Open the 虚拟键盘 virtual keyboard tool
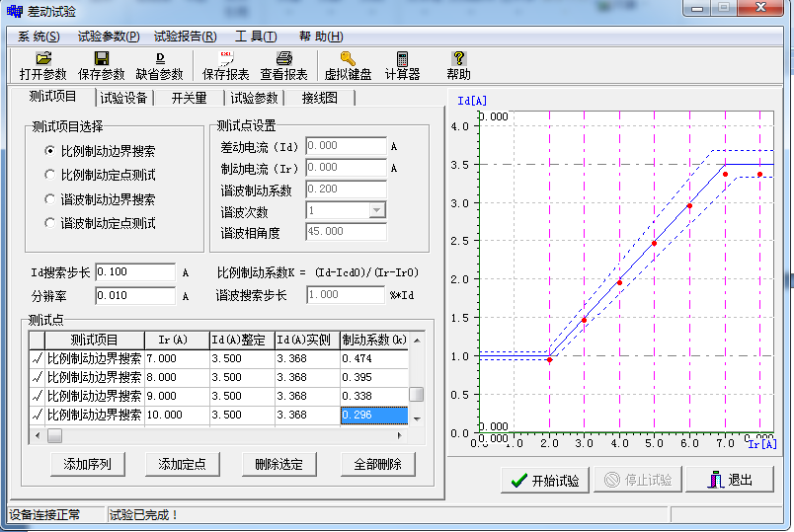 (x=348, y=59)
